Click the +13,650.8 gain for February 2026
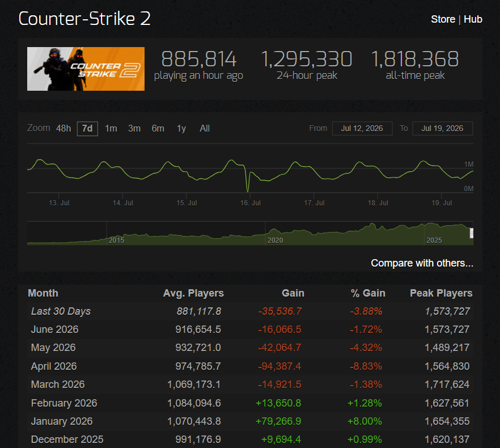 click(278, 403)
